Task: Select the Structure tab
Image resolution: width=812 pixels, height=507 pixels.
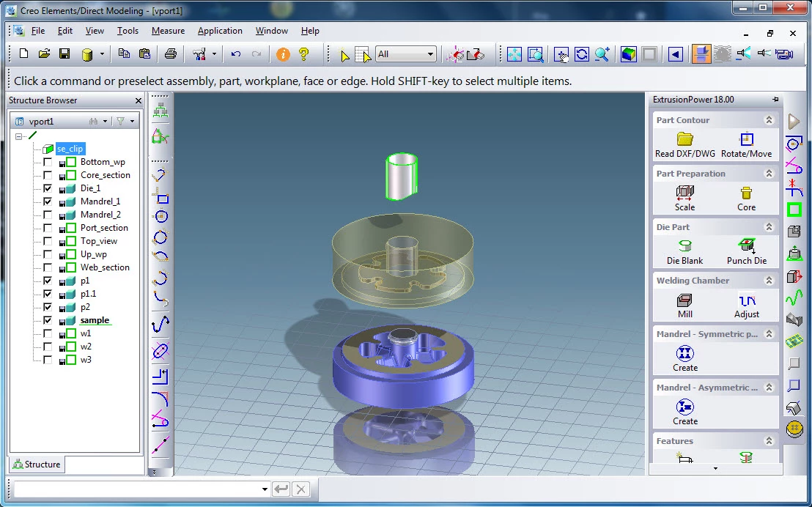Action: point(36,465)
